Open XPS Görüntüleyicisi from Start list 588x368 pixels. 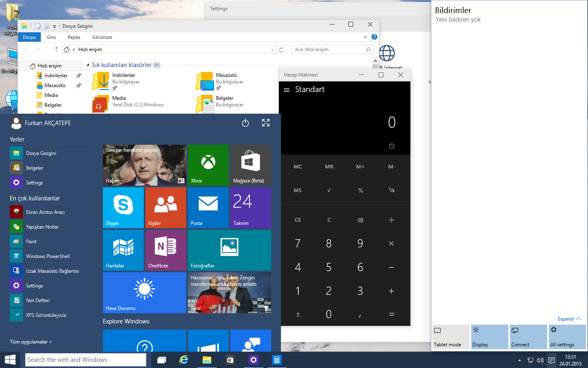[51, 315]
